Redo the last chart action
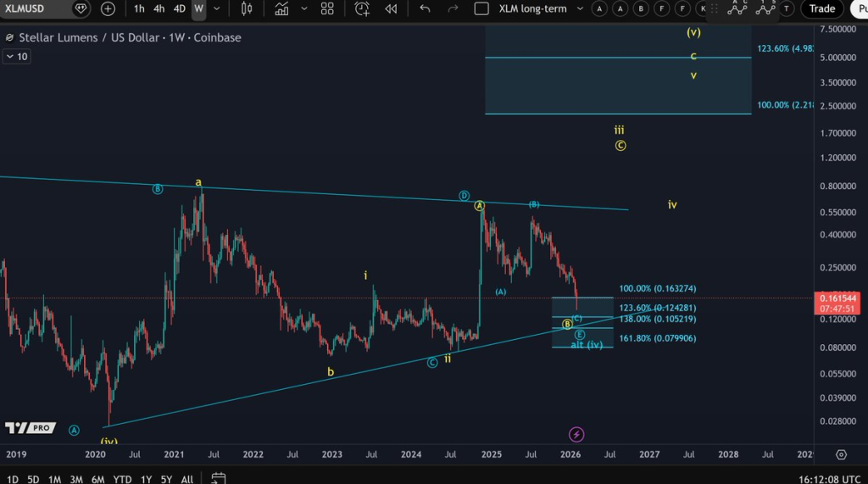 (x=453, y=8)
